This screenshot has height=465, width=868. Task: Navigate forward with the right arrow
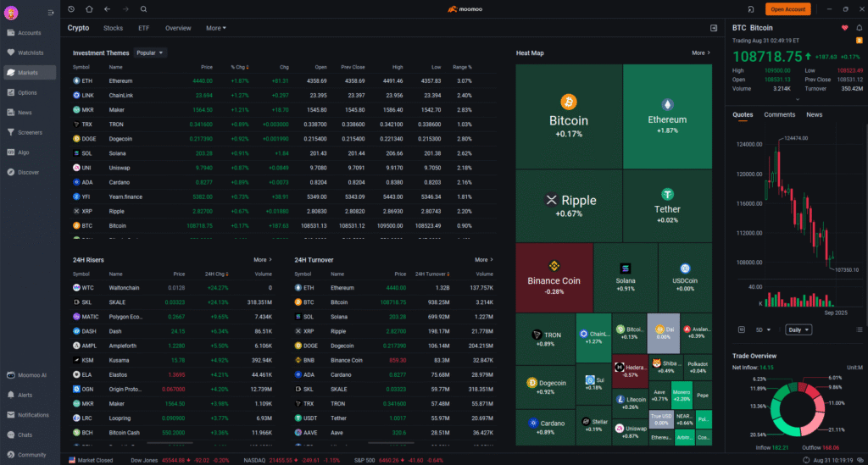(x=125, y=8)
